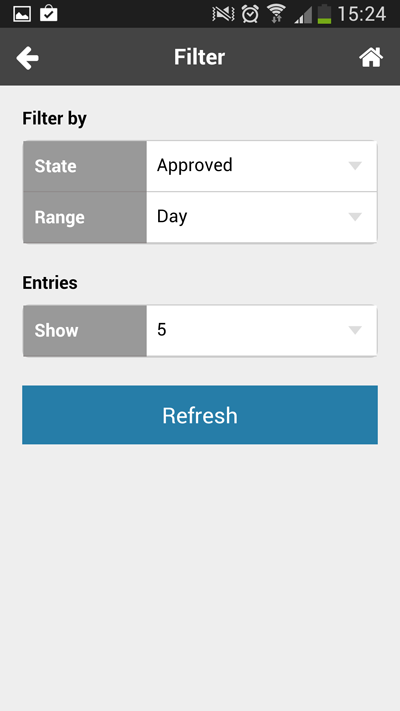Tap the back arrow icon

point(27,58)
